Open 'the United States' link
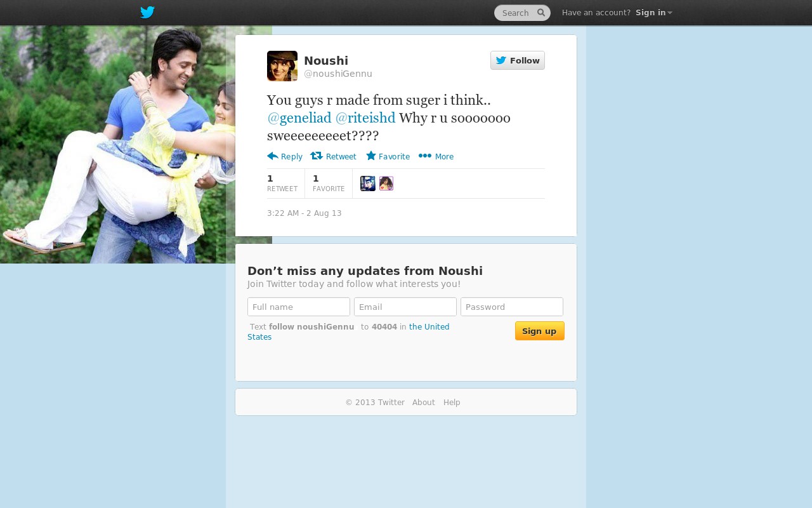Viewport: 812px width, 508px height. click(x=429, y=327)
